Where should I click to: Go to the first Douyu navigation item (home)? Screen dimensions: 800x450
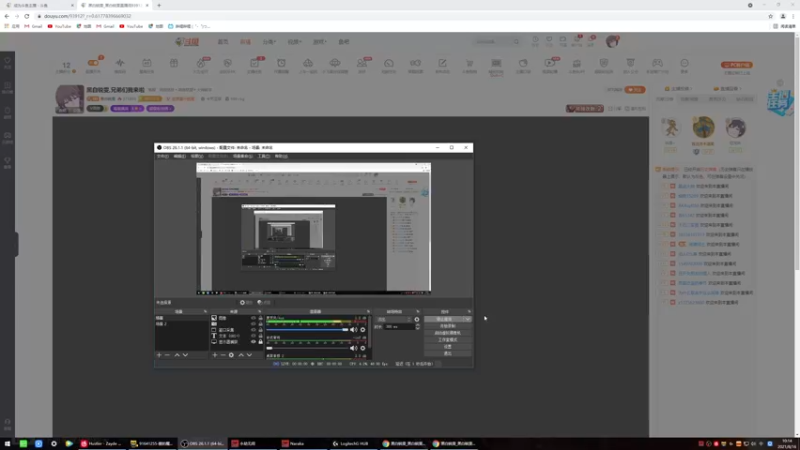[223, 42]
